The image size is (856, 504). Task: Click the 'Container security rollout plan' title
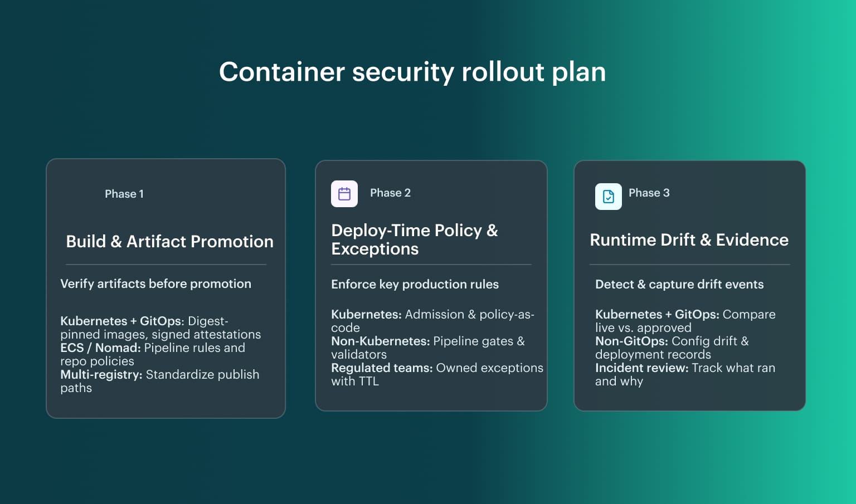(x=413, y=72)
